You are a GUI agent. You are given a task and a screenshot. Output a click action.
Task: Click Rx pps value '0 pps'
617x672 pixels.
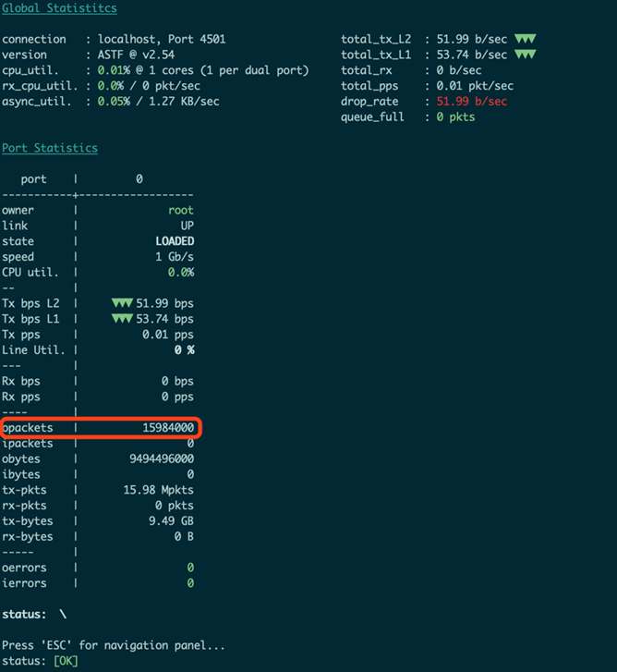pyautogui.click(x=177, y=397)
